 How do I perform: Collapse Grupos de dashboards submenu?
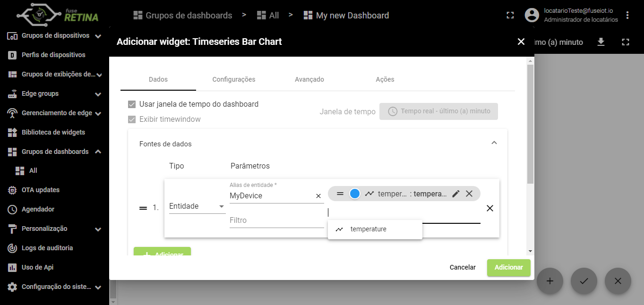98,152
